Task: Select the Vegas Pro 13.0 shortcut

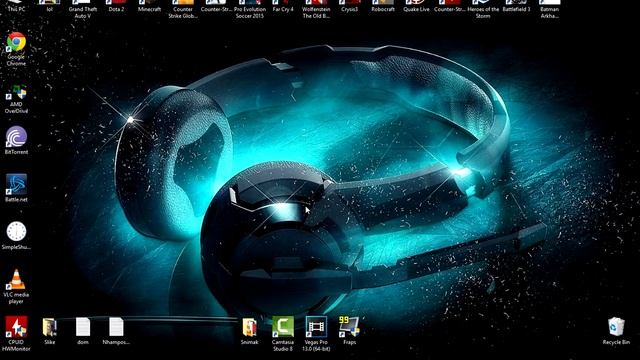Action: click(x=316, y=327)
